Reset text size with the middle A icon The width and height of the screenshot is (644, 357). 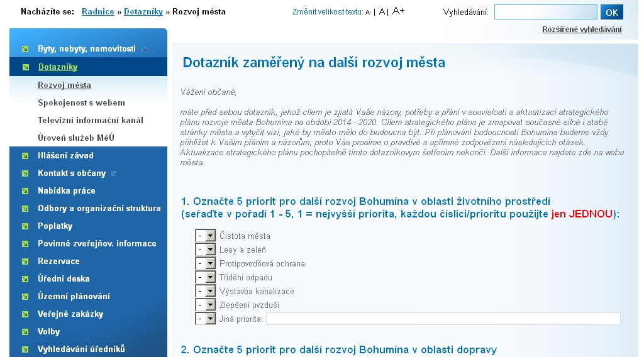(x=382, y=11)
